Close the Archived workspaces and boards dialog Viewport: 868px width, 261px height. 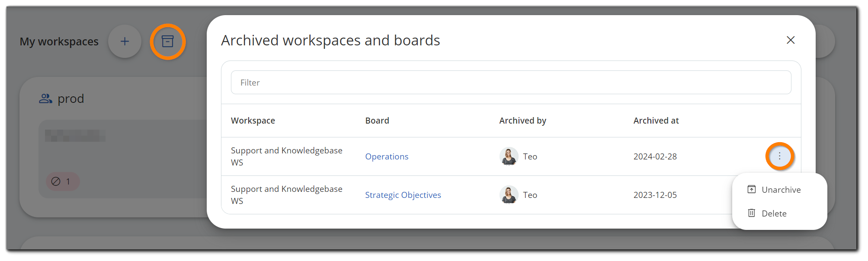click(x=791, y=40)
